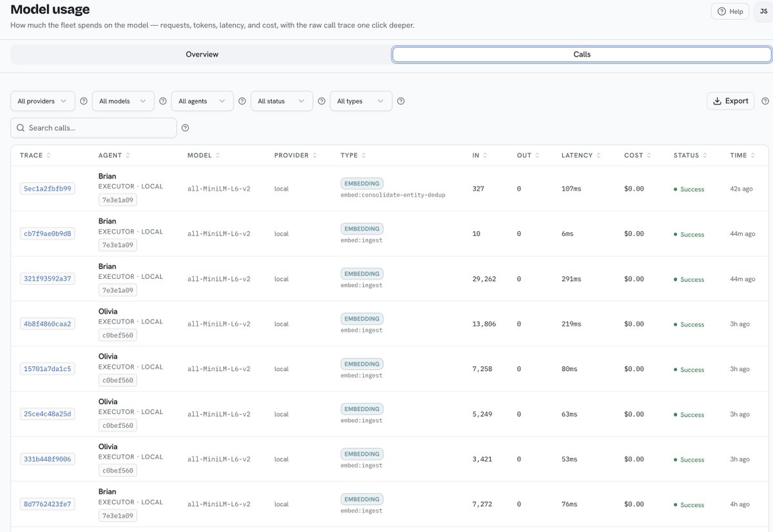Click help icon next to All agents
The width and height of the screenshot is (773, 532).
242,101
